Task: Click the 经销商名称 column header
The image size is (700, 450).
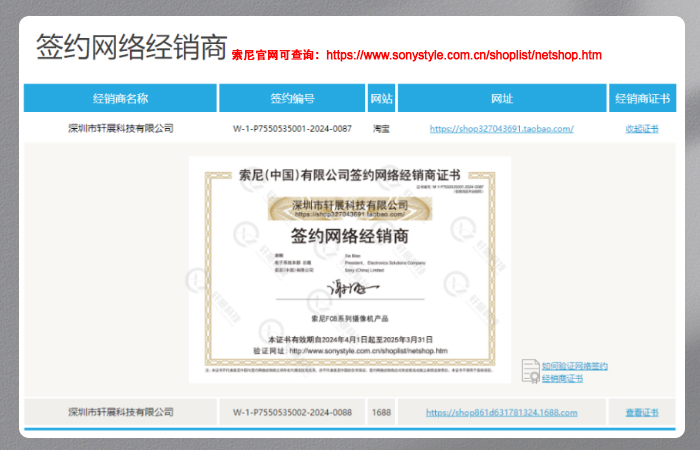Action: tap(120, 98)
